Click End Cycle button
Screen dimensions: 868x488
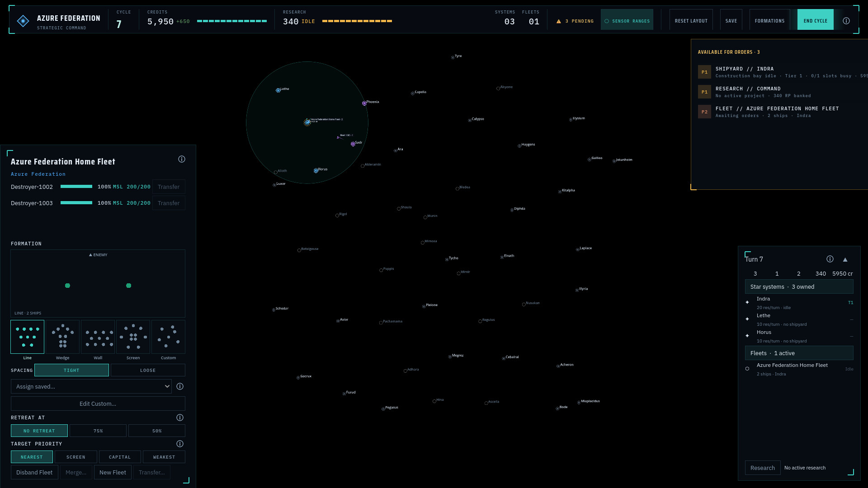[815, 21]
